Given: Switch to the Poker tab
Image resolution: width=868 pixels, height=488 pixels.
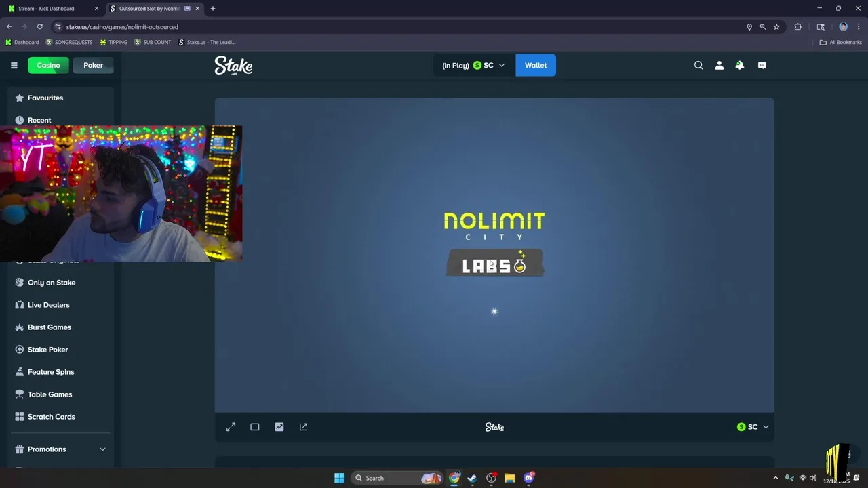Looking at the screenshot, I should (93, 65).
